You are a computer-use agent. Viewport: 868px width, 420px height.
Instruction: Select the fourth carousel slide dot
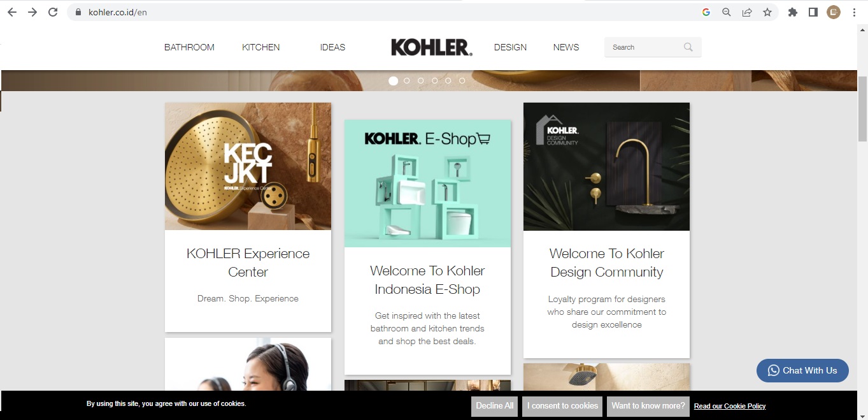click(x=434, y=81)
